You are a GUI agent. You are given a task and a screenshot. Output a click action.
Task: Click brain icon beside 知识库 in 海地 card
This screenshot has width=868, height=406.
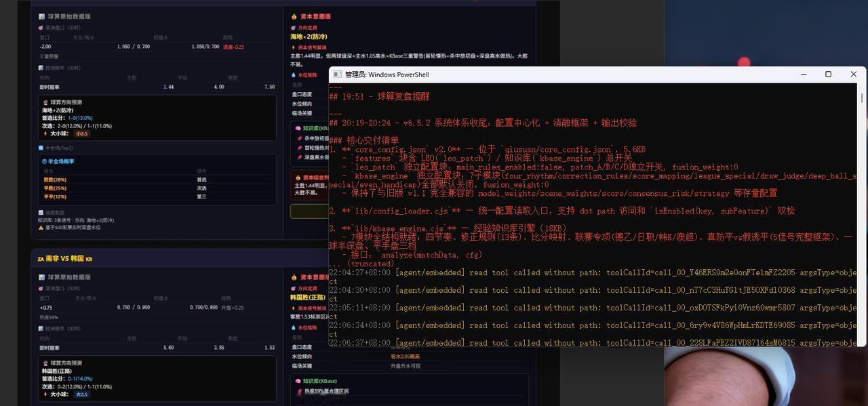[x=298, y=128]
